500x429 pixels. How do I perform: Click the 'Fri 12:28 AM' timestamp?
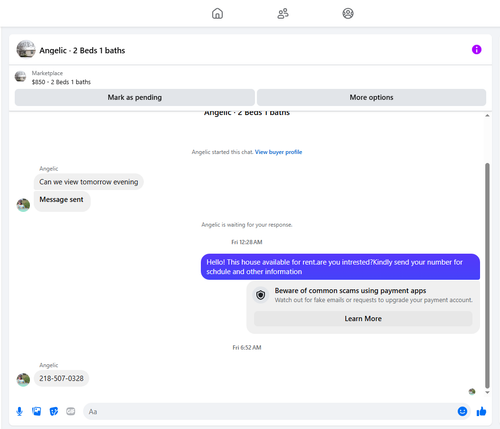(247, 242)
